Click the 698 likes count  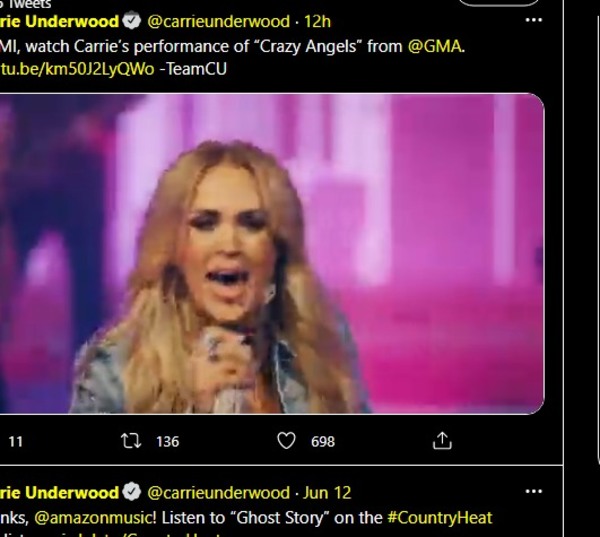coord(323,441)
